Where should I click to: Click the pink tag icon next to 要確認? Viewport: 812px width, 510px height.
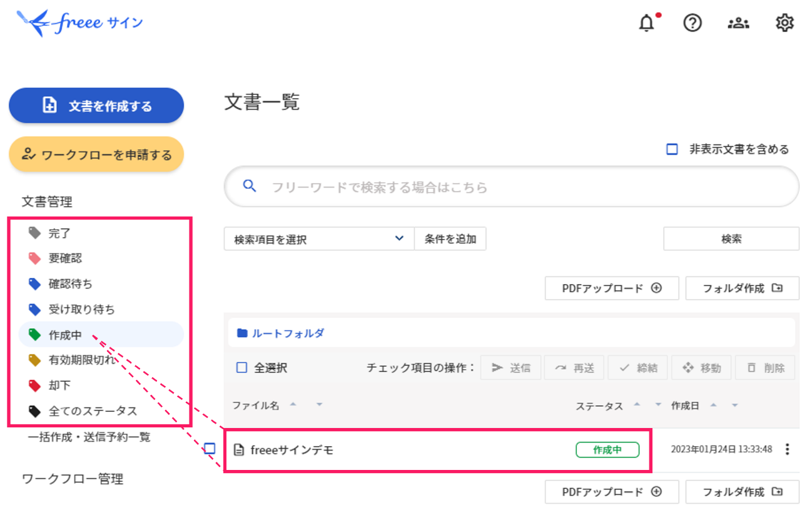point(35,258)
